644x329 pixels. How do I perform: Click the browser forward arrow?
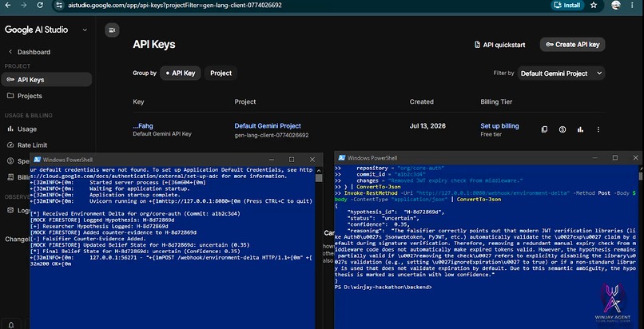[x=23, y=6]
